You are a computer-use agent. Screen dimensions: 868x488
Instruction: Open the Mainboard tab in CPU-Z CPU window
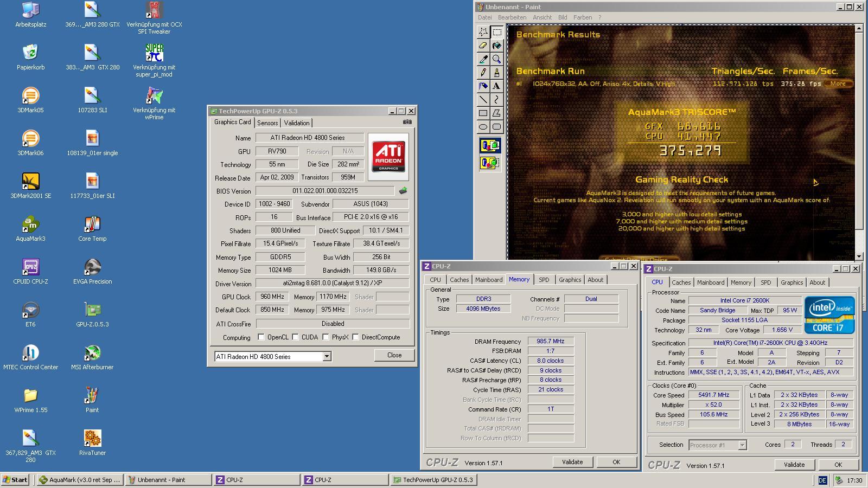tap(711, 282)
